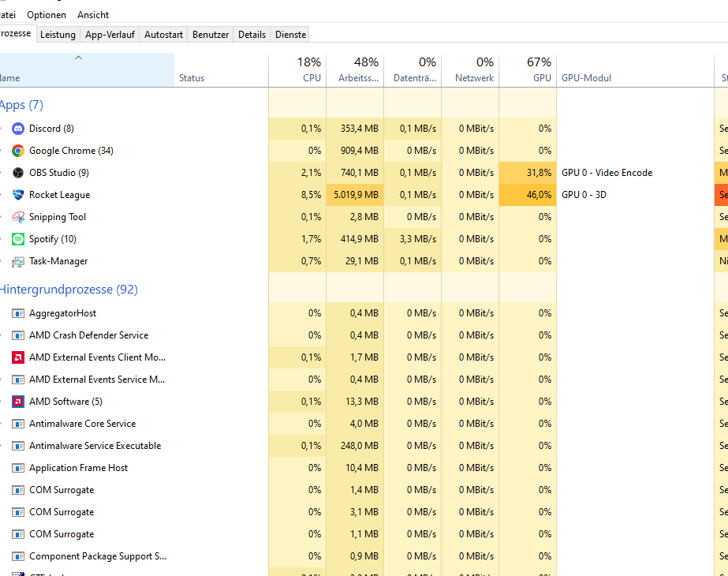Sort by the CPU column header

297,70
